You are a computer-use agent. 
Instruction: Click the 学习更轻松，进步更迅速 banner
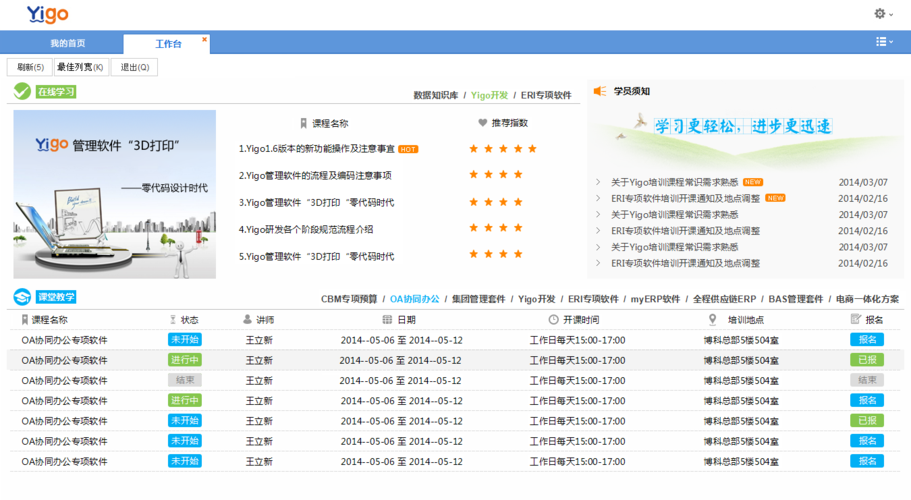pos(744,126)
